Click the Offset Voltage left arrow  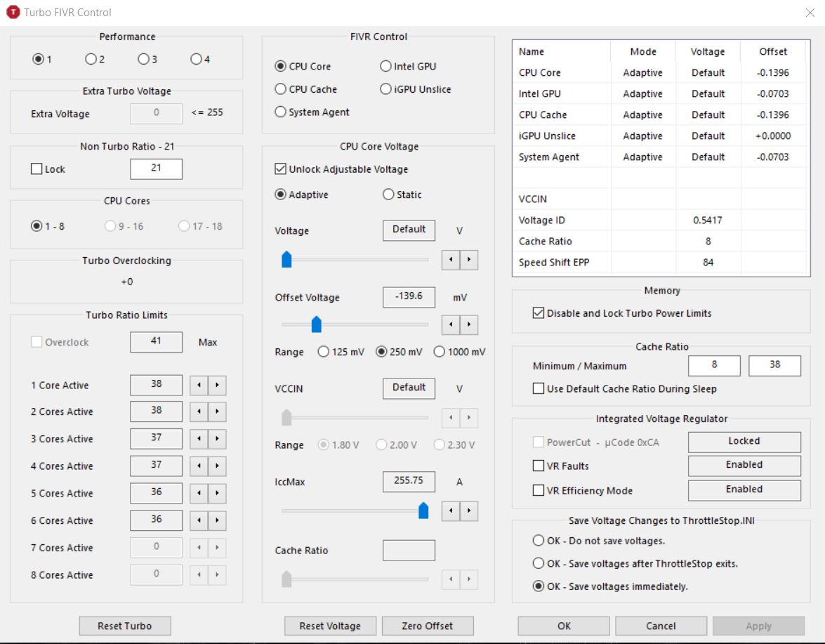coord(451,325)
